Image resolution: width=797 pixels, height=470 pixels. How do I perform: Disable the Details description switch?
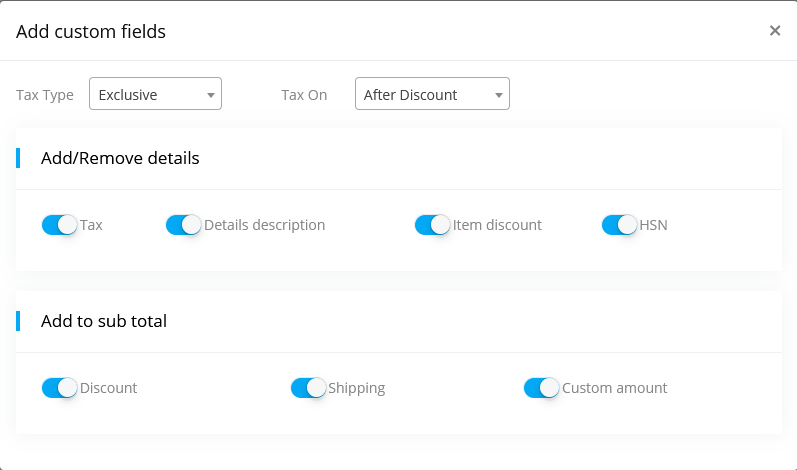(x=183, y=225)
